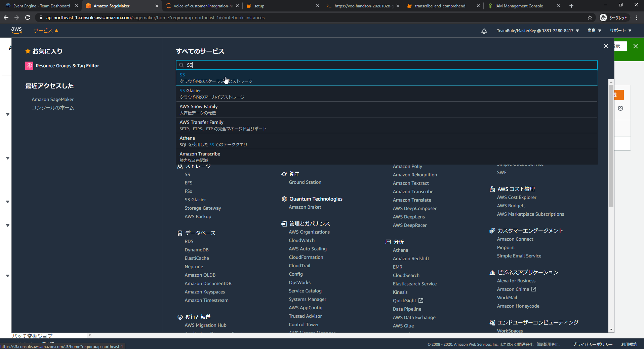644x349 pixels.
Task: Open コンソールのホーム recent link
Action: (53, 108)
